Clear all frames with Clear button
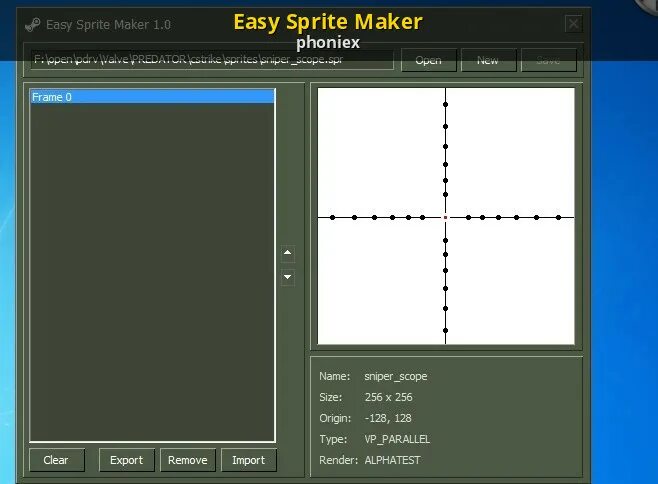Image resolution: width=658 pixels, height=484 pixels. [57, 460]
